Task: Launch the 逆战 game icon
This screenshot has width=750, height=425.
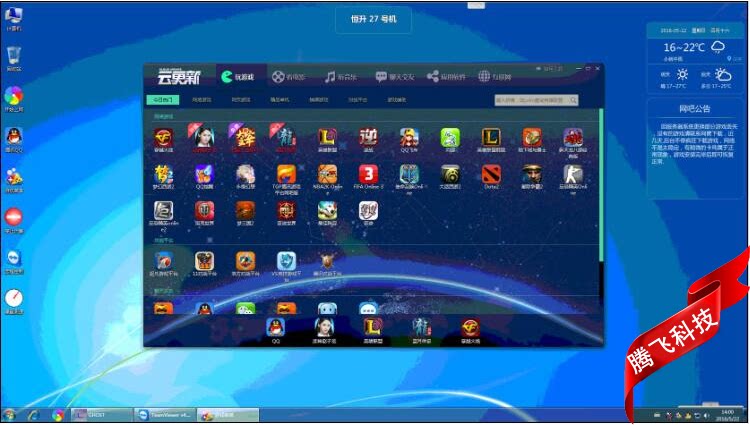Action: pyautogui.click(x=368, y=140)
